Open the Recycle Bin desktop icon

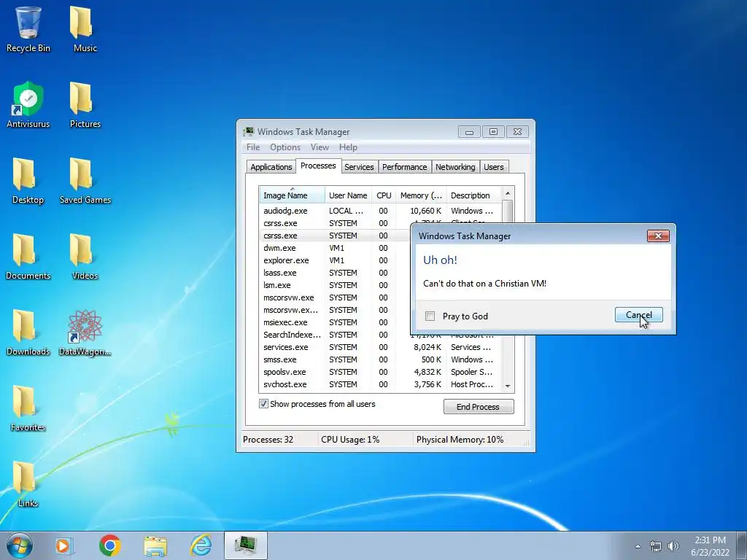[x=28, y=29]
